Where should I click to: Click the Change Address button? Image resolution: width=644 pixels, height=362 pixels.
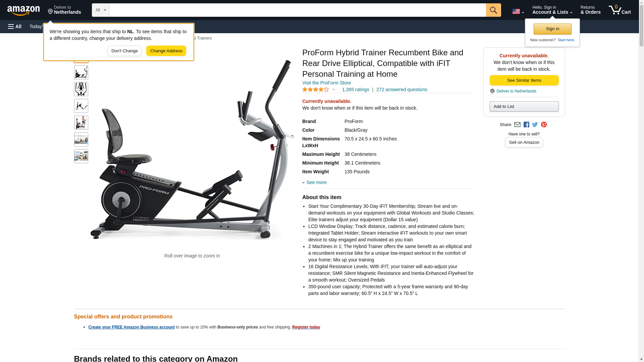(x=166, y=51)
